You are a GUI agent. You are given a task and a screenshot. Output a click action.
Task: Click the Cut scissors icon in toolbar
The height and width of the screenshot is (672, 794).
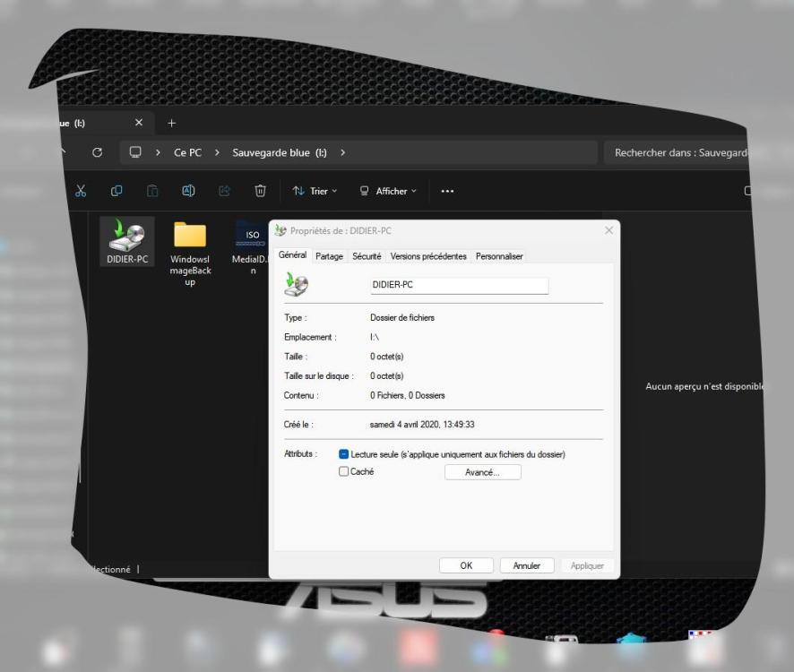click(x=81, y=191)
